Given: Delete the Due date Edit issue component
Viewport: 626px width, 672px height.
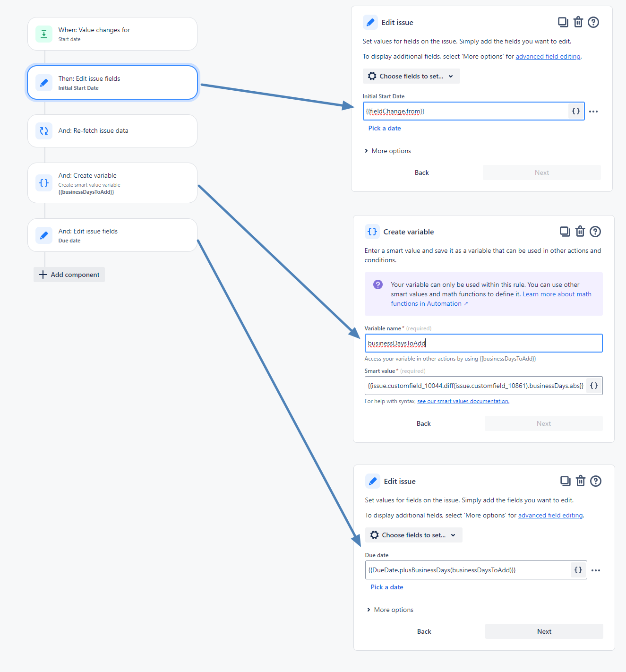Looking at the screenshot, I should click(x=580, y=481).
